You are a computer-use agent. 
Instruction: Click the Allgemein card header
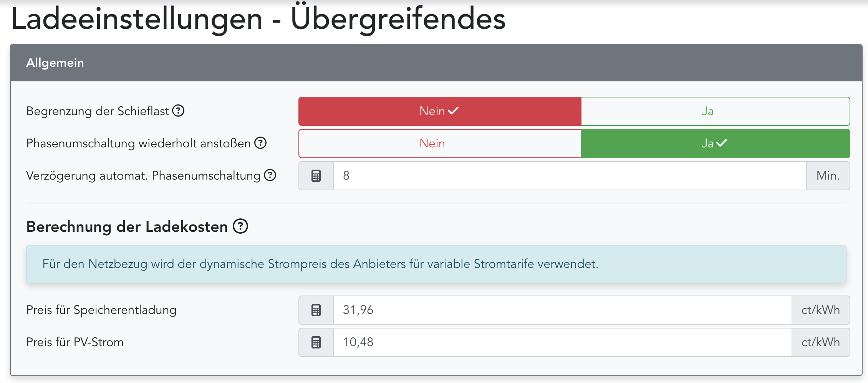(436, 63)
